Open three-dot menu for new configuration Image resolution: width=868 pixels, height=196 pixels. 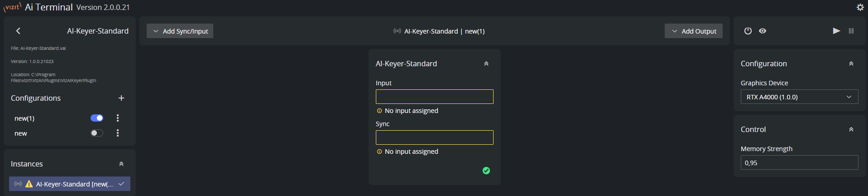coord(118,133)
